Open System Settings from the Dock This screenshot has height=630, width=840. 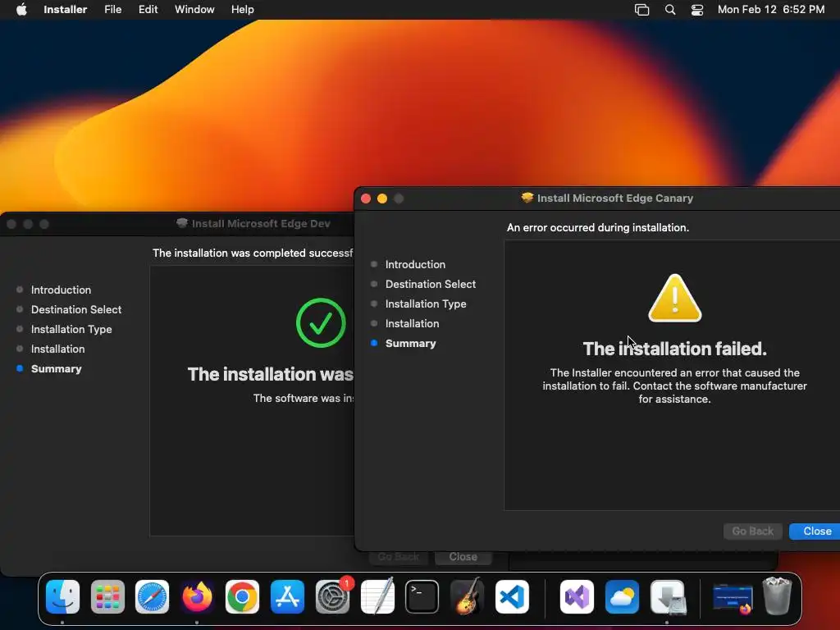[x=332, y=597]
